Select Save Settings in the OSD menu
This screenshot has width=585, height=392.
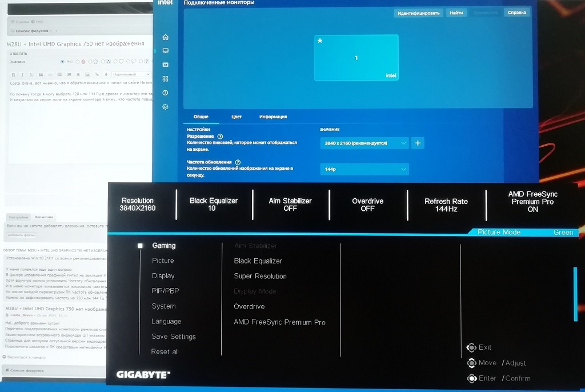[x=174, y=337]
